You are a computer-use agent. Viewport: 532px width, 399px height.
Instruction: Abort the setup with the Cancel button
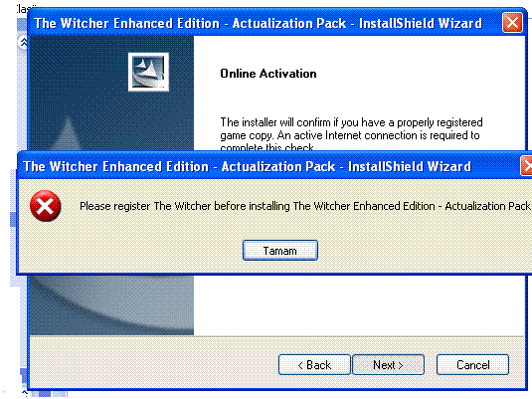coord(472,365)
